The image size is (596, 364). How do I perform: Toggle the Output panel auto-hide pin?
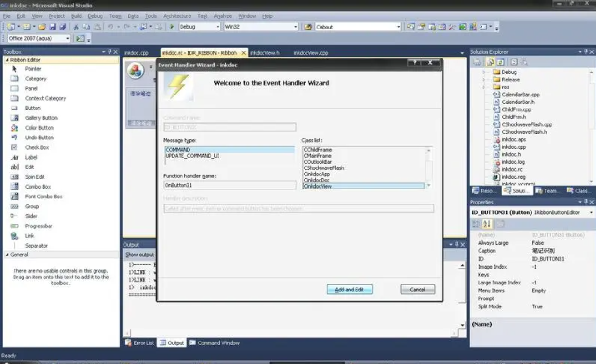[457, 245]
